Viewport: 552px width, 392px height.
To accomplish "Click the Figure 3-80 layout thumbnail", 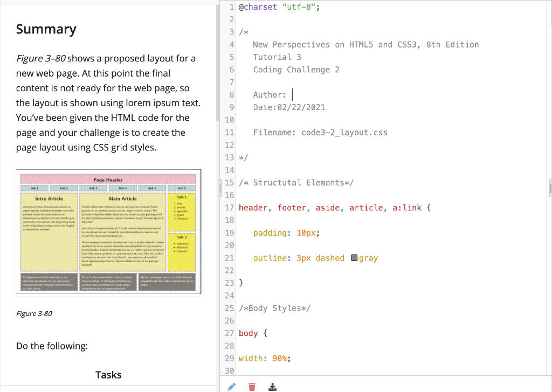I will 108,231.
